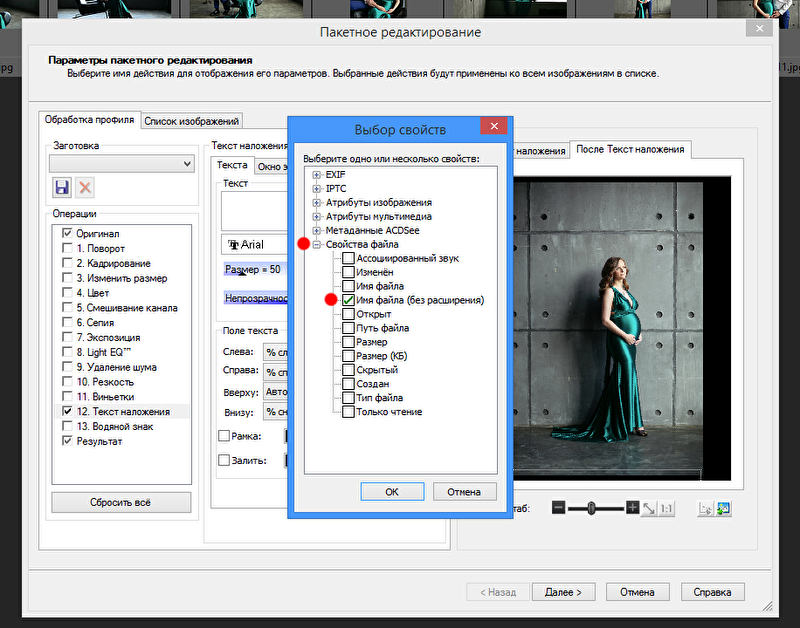Uncheck Имя файла (без расширения) checkbox
800x628 pixels.
point(348,300)
